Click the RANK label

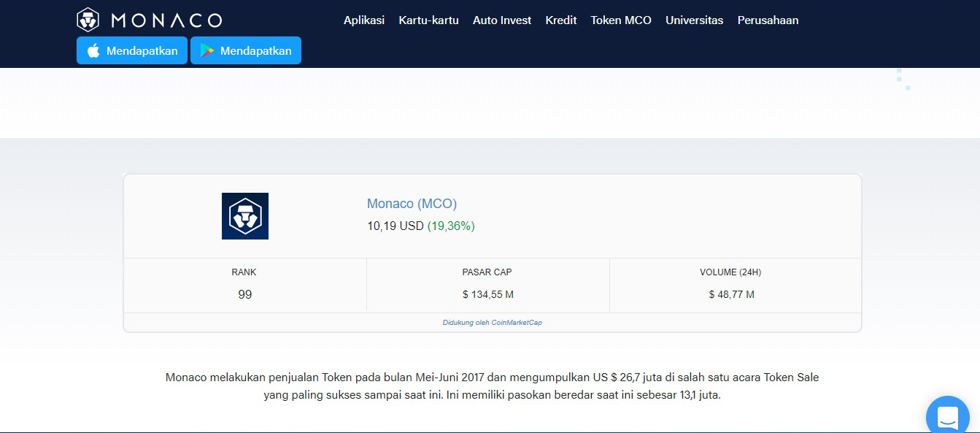[x=244, y=272]
